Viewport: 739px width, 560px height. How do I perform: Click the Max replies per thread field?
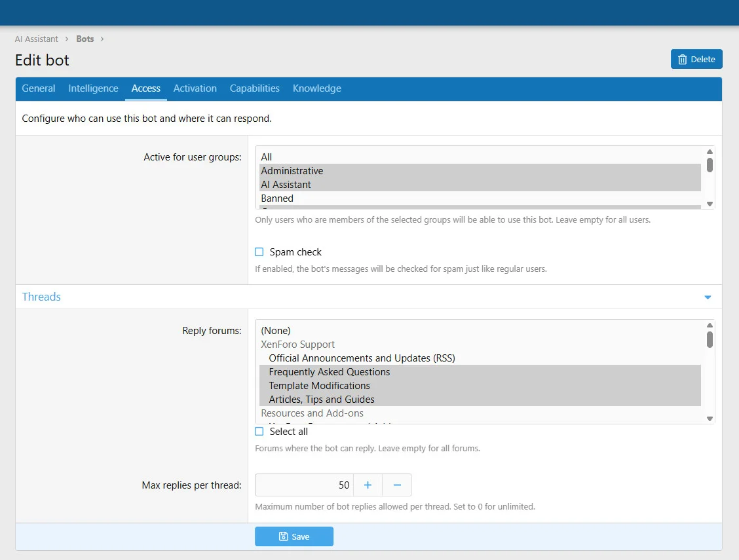[x=304, y=485]
